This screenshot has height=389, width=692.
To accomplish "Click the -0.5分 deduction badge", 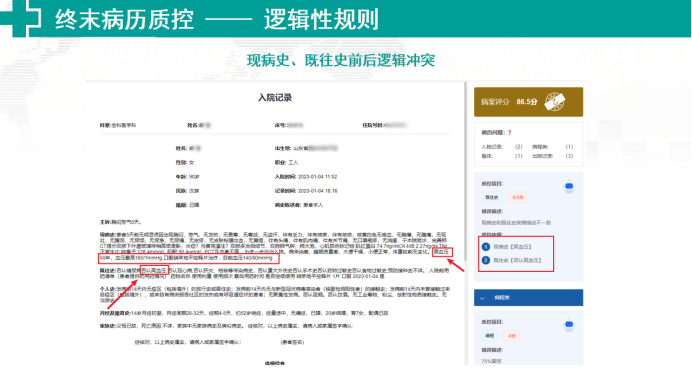I will (517, 197).
